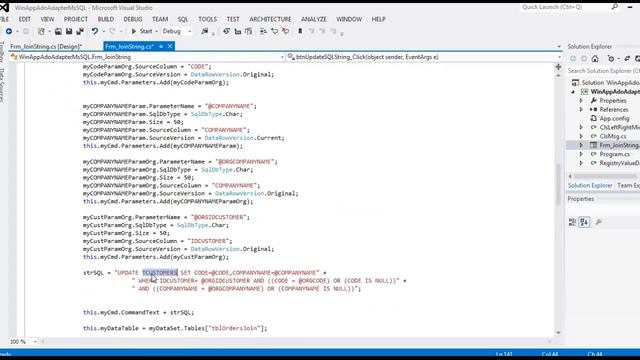Click Alphabetical sort icon in Properties panel
This screenshot has height=360, width=640.
[584, 222]
